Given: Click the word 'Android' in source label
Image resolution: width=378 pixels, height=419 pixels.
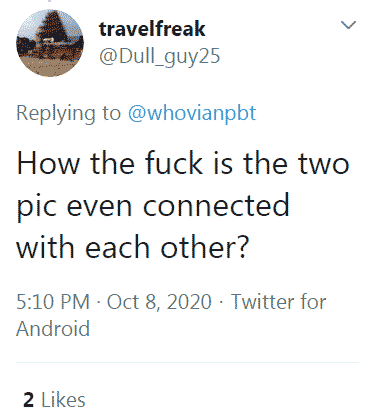Looking at the screenshot, I should click(x=53, y=328).
